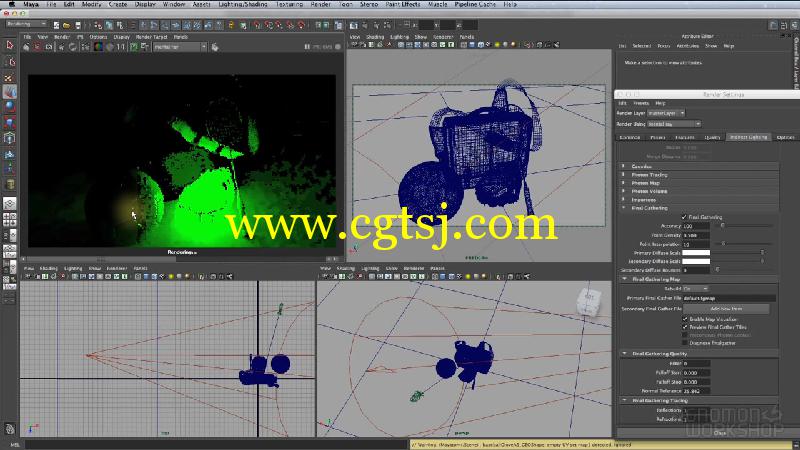Redo previous render in Render View
Screen dimensions: 800x450
point(26,47)
